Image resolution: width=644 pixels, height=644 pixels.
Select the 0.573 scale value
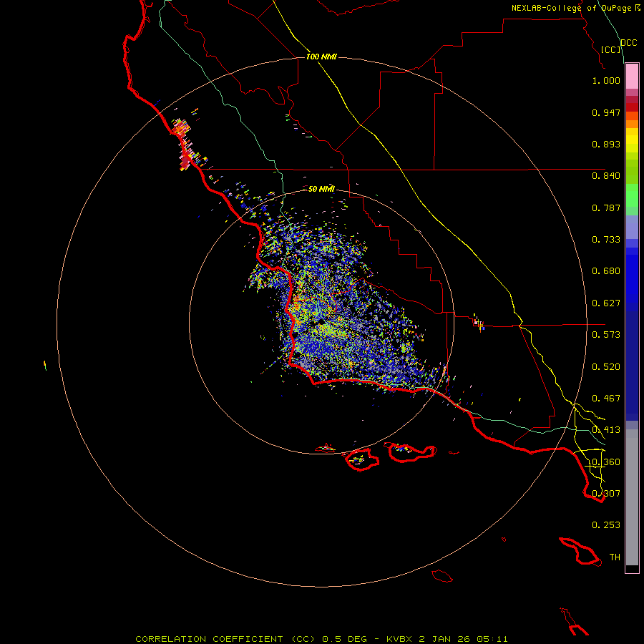coord(606,335)
